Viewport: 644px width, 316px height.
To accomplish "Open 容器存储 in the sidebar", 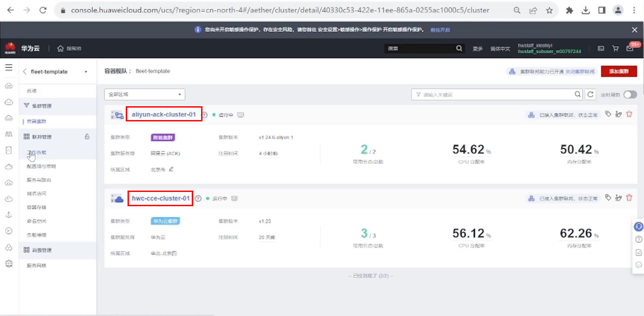I will point(36,207).
